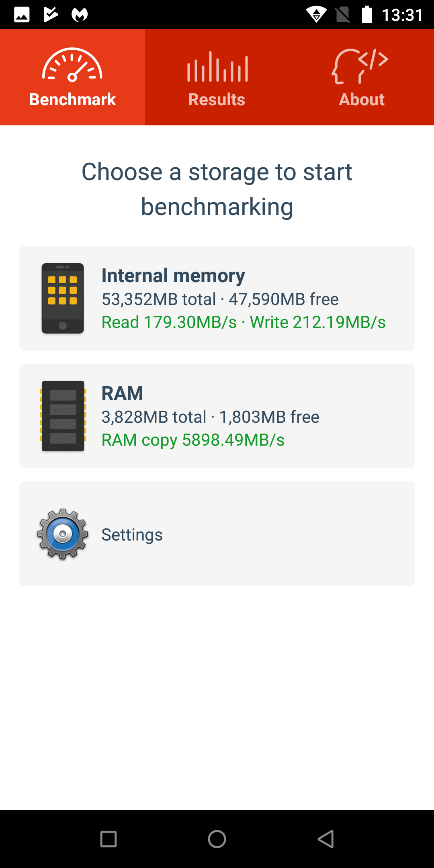
Task: Tap the RAM copy 5898.49MB/s result
Action: [x=193, y=440]
